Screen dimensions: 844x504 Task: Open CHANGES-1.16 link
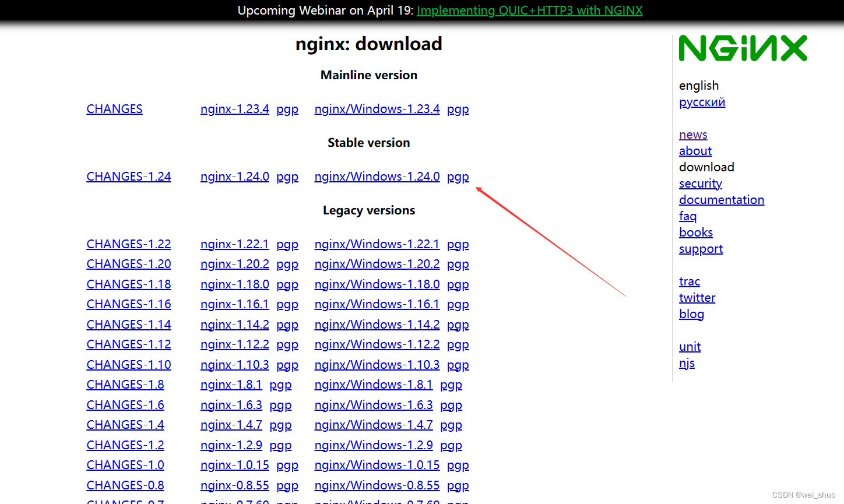coord(129,304)
